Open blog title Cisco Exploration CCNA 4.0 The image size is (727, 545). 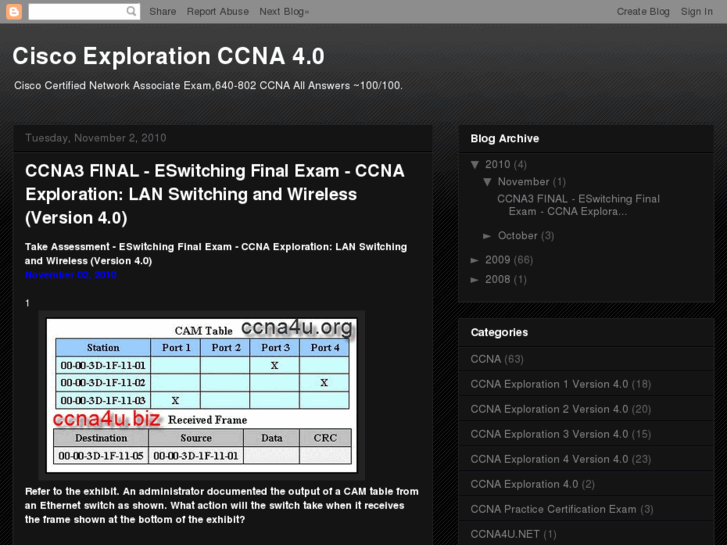point(168,56)
